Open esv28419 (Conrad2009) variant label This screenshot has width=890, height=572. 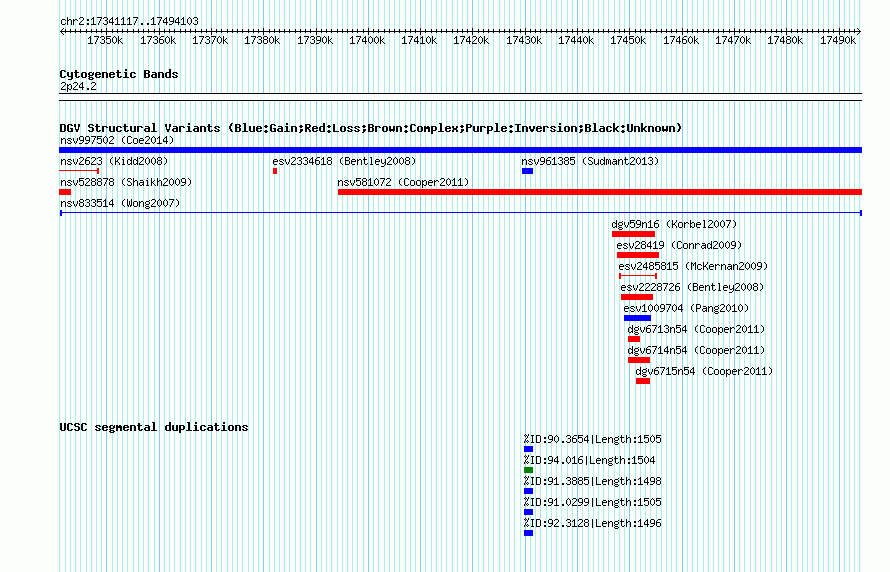679,245
